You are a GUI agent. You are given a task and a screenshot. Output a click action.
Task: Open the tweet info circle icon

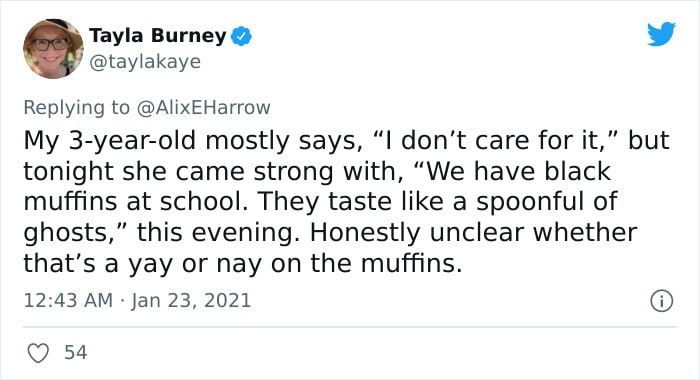(661, 301)
